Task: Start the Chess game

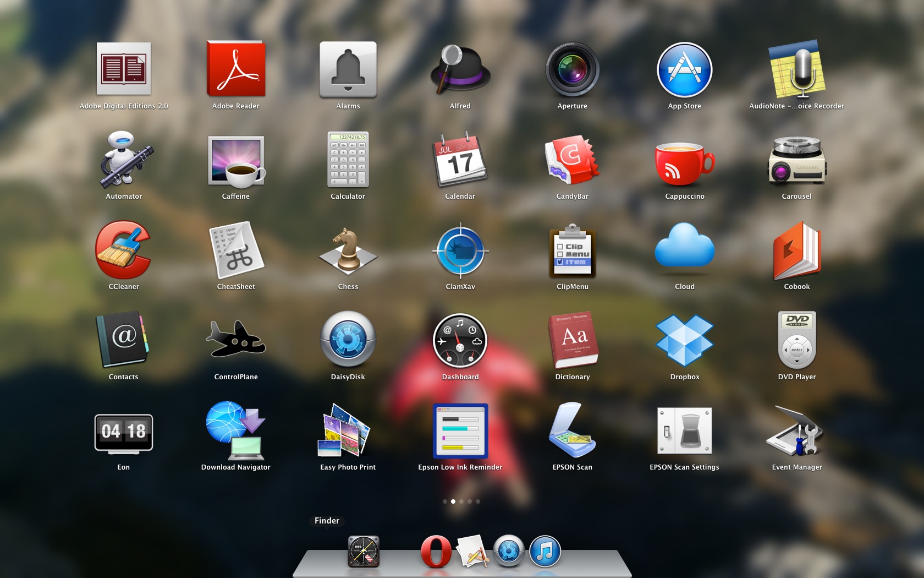Action: (x=348, y=250)
